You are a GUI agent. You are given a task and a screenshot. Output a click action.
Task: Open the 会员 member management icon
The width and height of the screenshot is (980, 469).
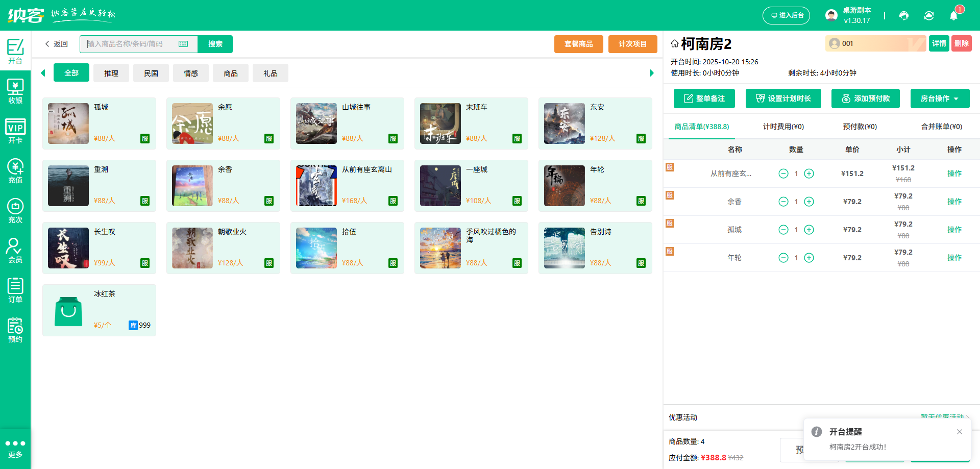(x=15, y=250)
